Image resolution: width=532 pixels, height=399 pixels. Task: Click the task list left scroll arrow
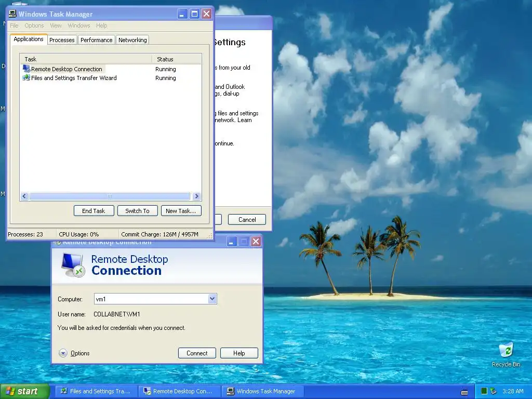point(24,196)
